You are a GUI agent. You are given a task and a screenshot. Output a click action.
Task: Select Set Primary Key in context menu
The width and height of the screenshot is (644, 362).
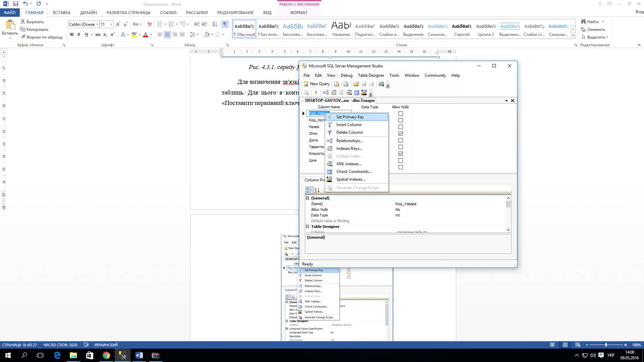coord(350,117)
